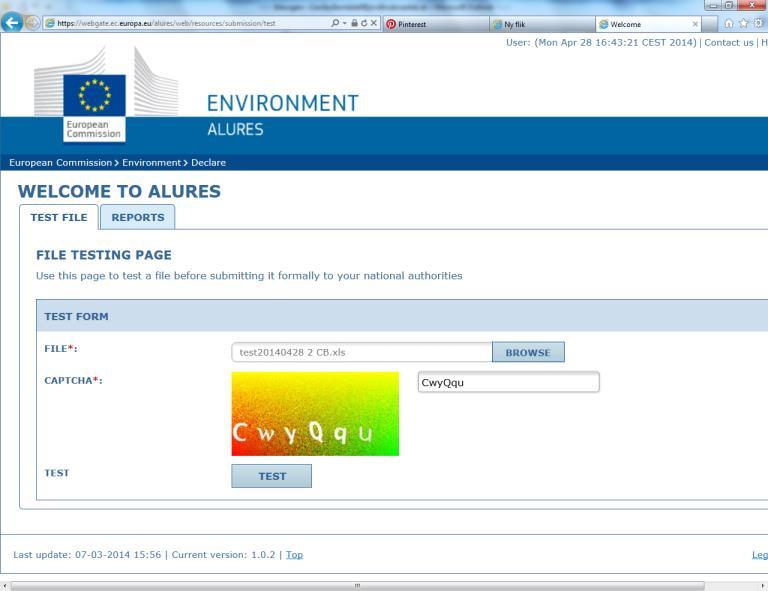Switch to the Ny flik browser tab

click(542, 24)
